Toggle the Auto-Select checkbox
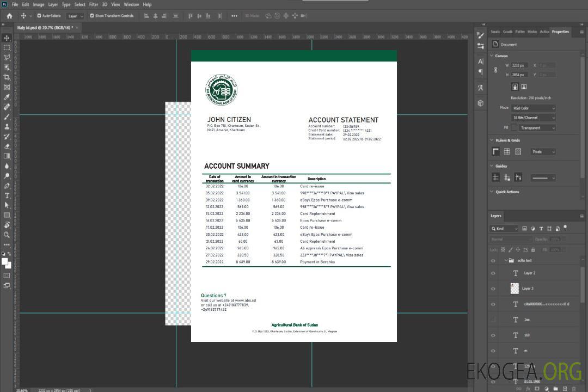This screenshot has width=588, height=392. click(39, 16)
